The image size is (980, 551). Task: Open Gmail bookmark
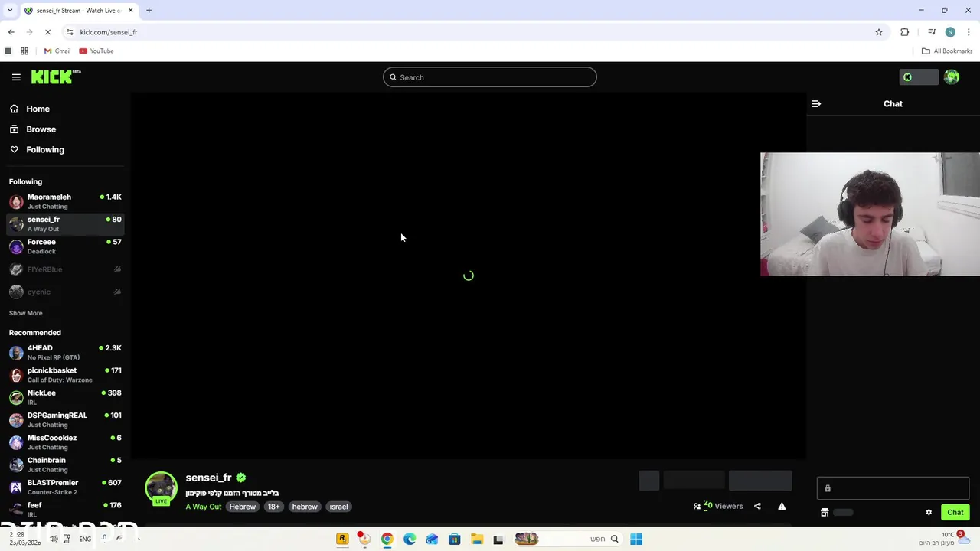57,51
